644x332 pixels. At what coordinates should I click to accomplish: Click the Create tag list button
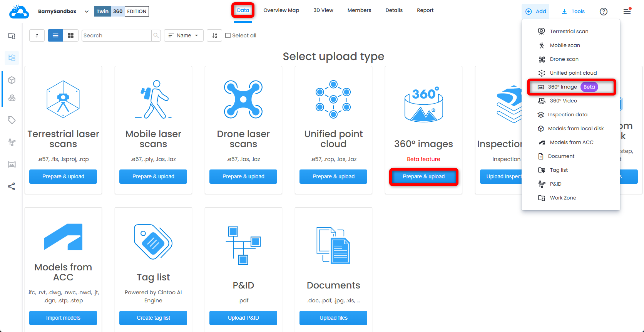pos(153,318)
